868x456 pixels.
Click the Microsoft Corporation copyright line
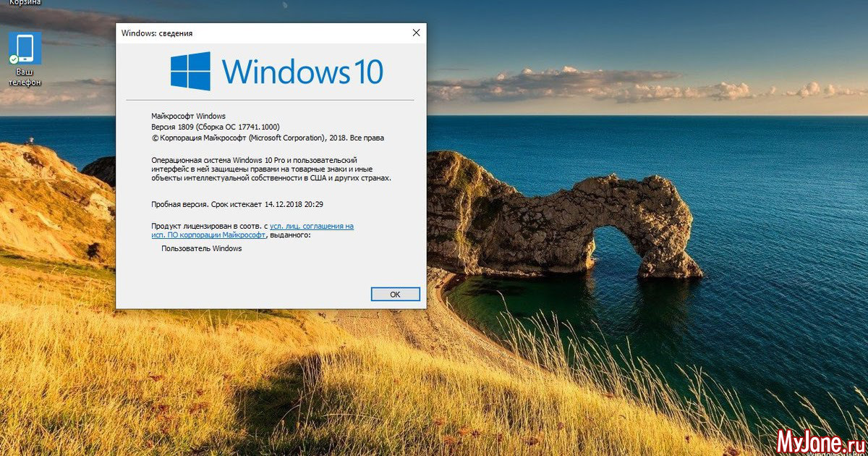268,138
